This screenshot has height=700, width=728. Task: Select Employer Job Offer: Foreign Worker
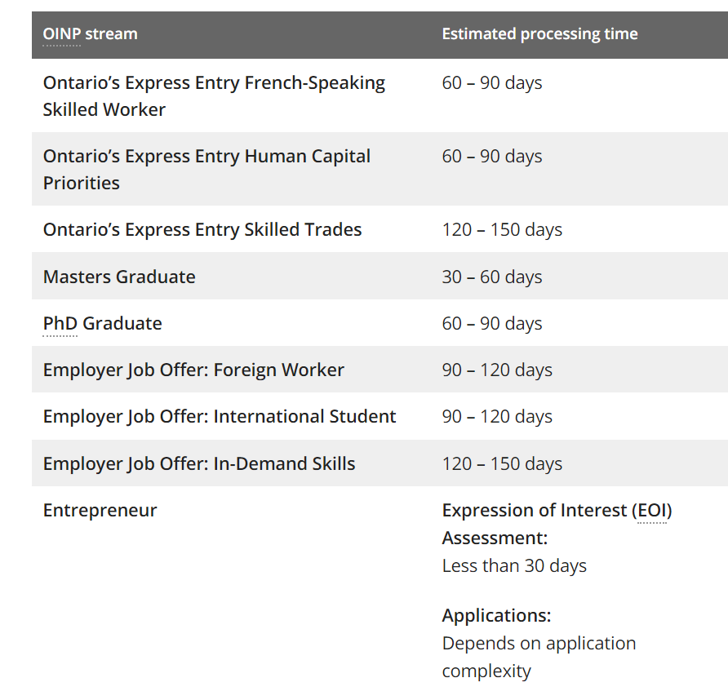coord(193,370)
